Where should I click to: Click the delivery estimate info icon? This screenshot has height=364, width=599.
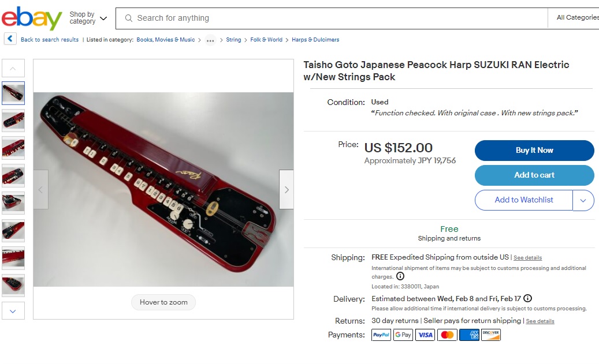(x=527, y=299)
